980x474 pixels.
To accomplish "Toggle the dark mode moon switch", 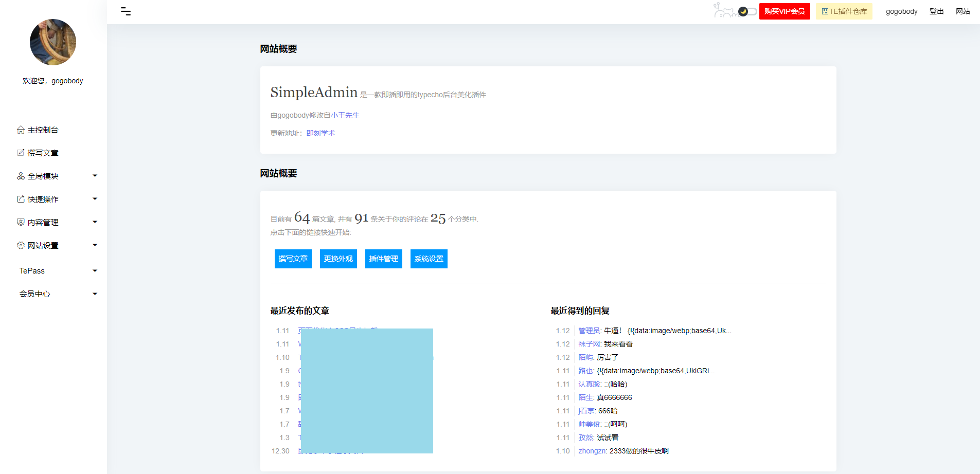I will [x=747, y=11].
